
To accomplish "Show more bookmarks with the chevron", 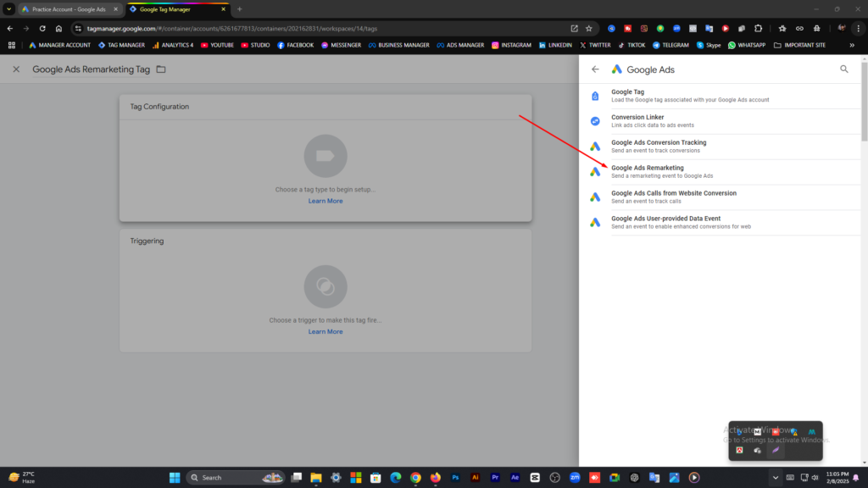I will click(852, 46).
